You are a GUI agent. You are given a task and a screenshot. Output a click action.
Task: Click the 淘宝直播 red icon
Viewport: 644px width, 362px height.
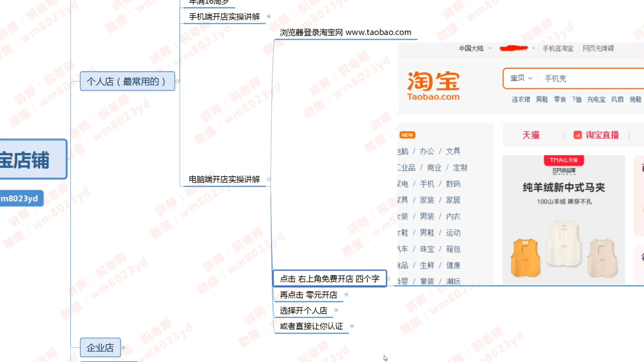click(x=578, y=135)
